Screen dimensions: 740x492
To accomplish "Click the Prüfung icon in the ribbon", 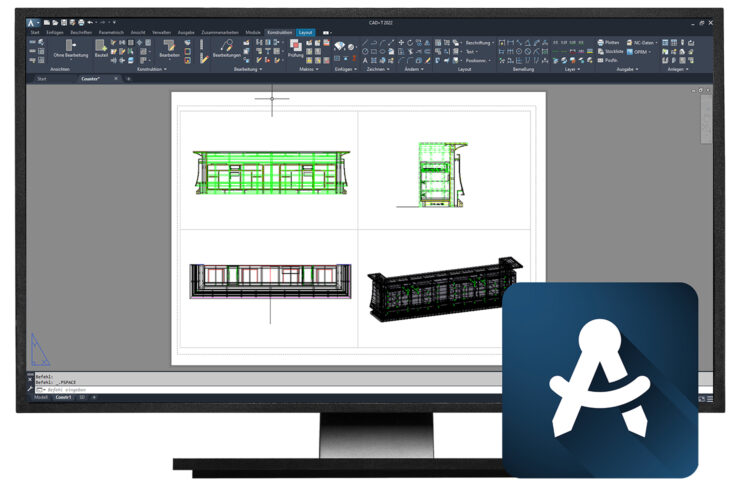I will click(295, 50).
